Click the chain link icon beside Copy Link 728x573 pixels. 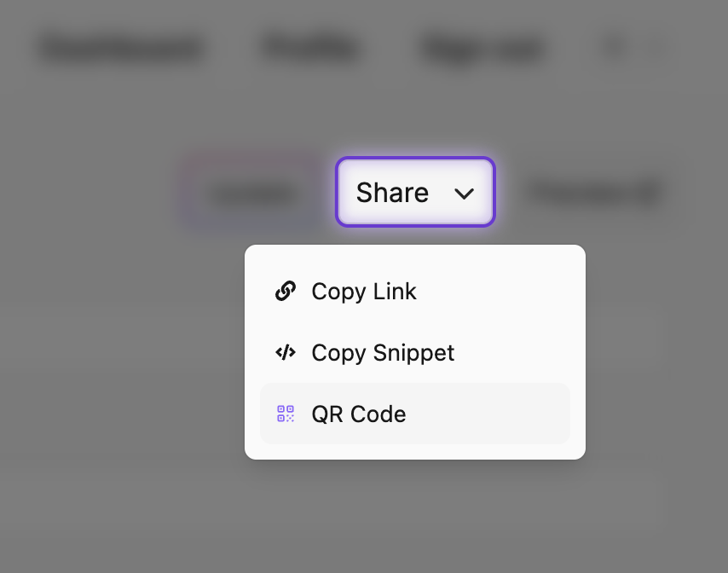tap(286, 291)
